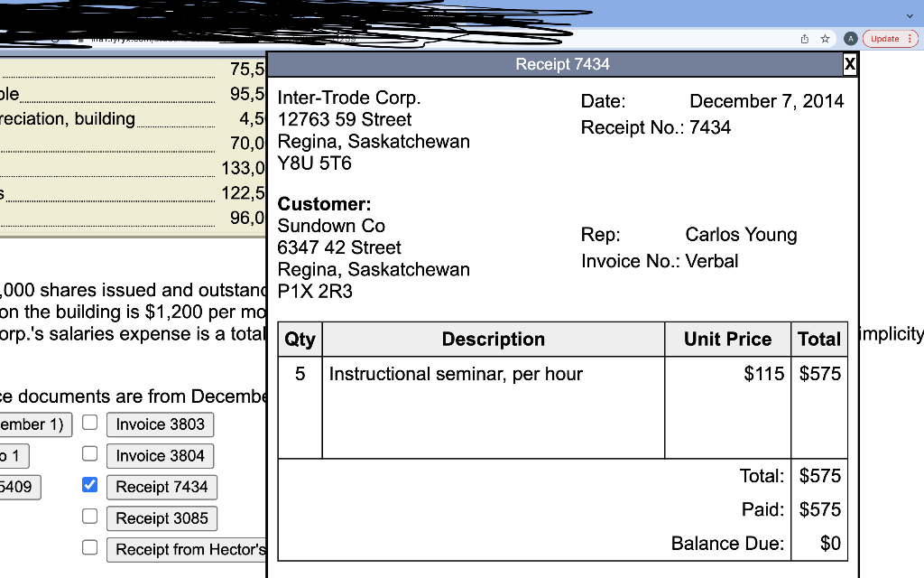The image size is (924, 578).
Task: Tick the checkbox for Receipt from Hector's
Action: (89, 546)
